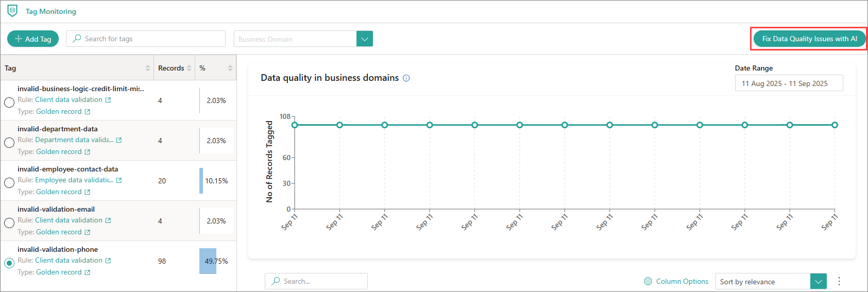Click the Records column header

171,68
